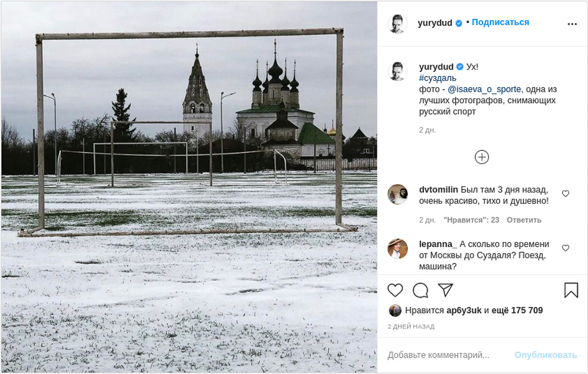View likes on dvtomilin's comment via Нравится: 23

[471, 220]
